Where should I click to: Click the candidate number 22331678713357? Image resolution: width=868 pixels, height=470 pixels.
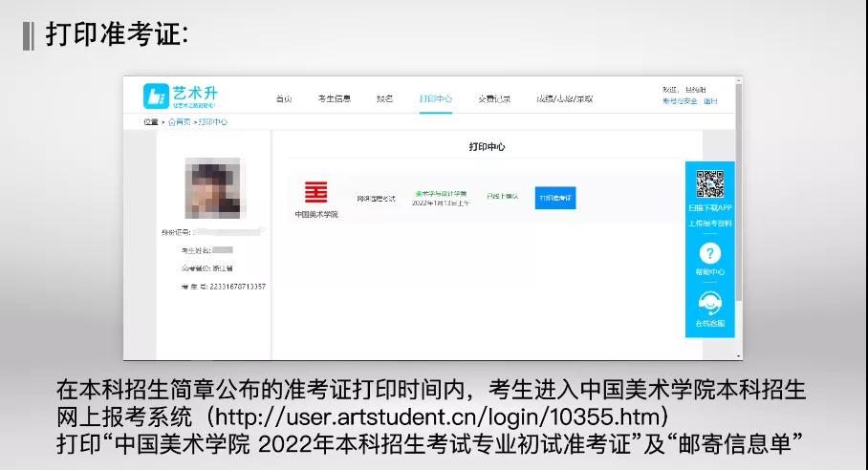237,287
